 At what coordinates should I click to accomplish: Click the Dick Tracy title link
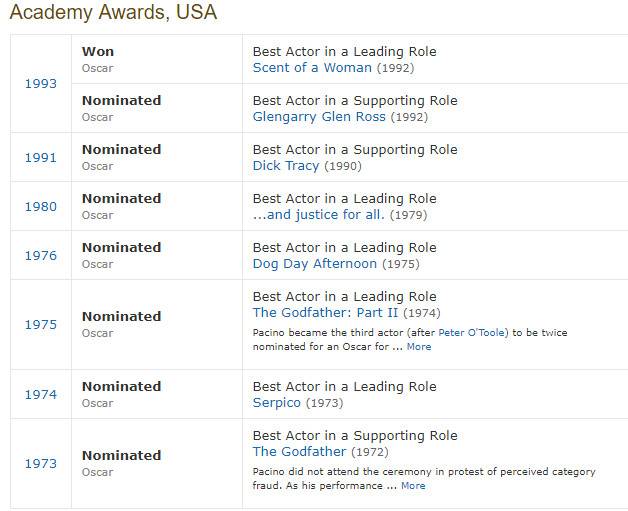point(286,166)
